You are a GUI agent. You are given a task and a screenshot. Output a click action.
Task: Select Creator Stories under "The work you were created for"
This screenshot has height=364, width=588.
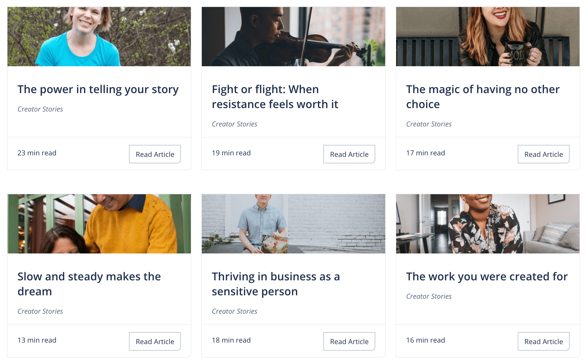(x=429, y=297)
